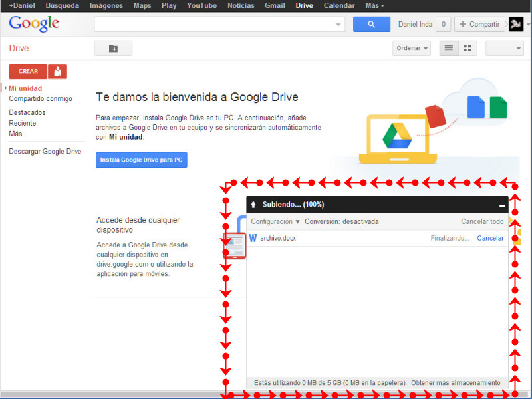
Task: Click the Finalizando... status text
Action: coord(450,238)
